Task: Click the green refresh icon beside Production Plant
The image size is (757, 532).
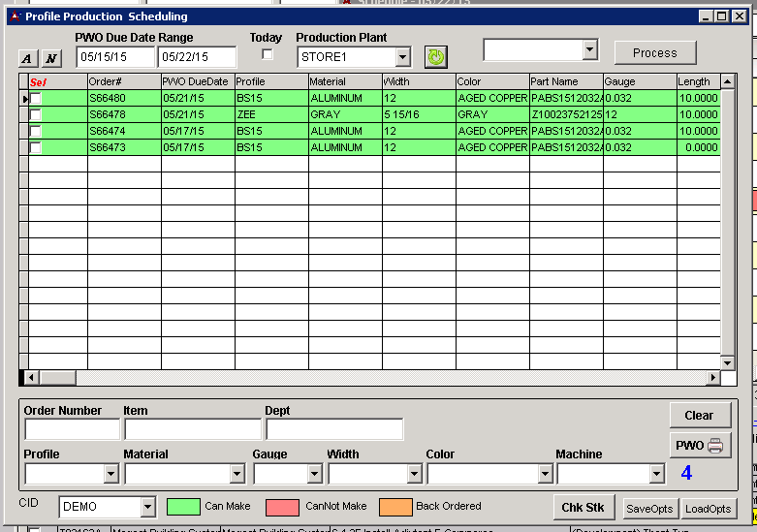Action: pos(436,57)
